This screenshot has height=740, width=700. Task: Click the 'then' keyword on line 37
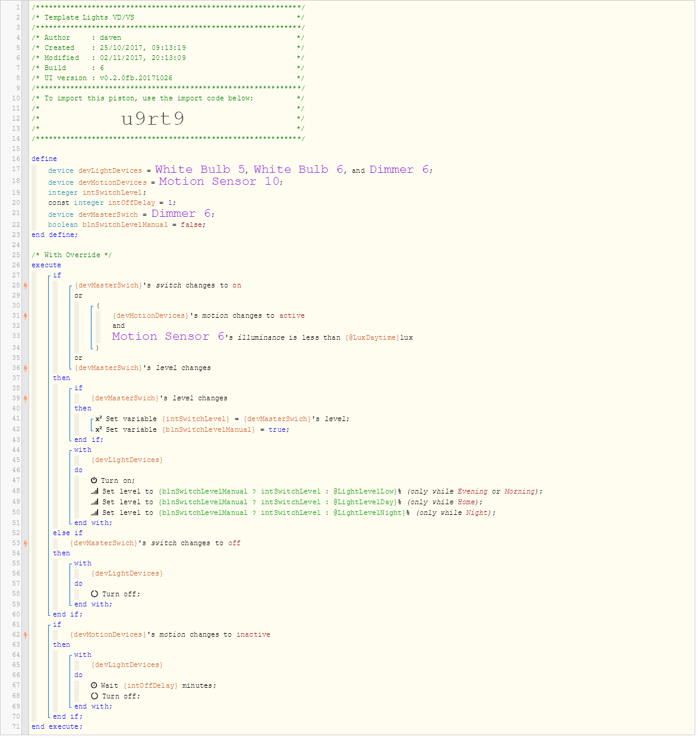click(61, 378)
